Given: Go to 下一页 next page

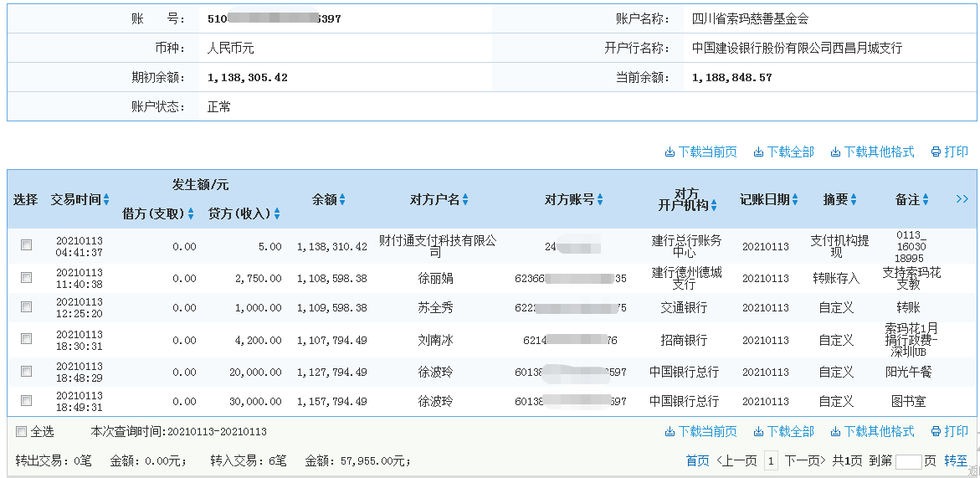Looking at the screenshot, I should (x=805, y=461).
